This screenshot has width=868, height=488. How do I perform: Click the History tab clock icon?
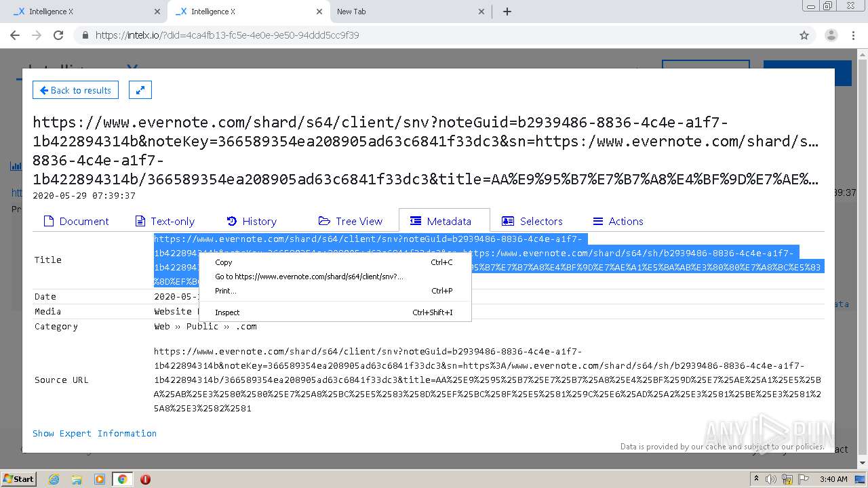coord(232,221)
